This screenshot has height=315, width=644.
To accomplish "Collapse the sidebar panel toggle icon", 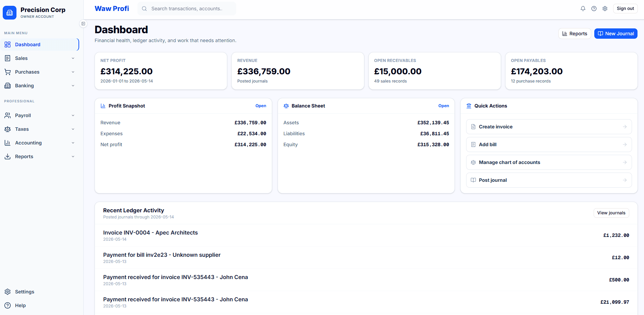I will click(83, 24).
